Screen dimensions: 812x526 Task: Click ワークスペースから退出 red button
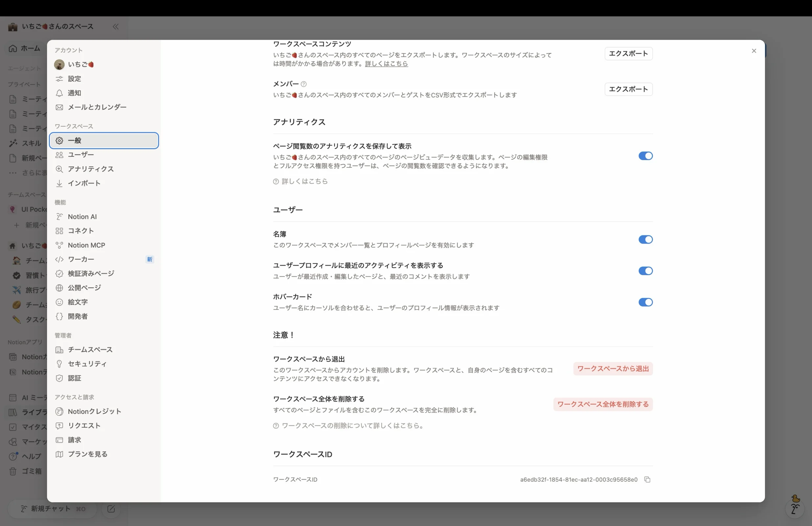(x=613, y=369)
